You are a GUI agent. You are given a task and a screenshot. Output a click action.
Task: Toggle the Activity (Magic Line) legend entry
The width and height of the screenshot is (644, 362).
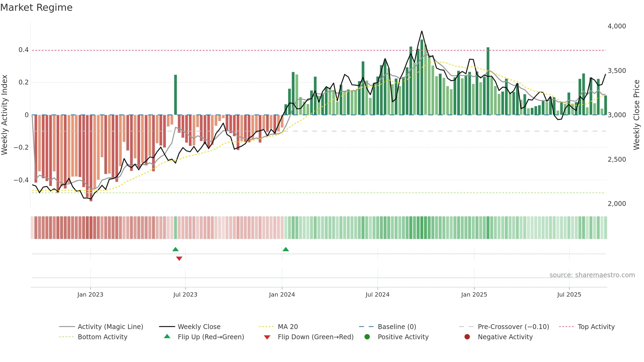pos(101,327)
